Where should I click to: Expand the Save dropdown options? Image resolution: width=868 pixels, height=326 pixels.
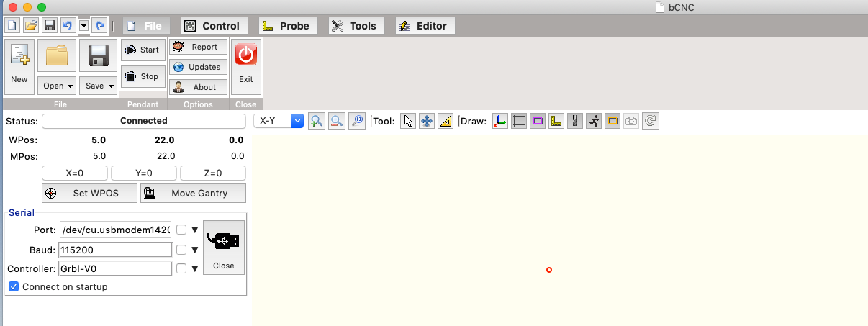(x=99, y=86)
